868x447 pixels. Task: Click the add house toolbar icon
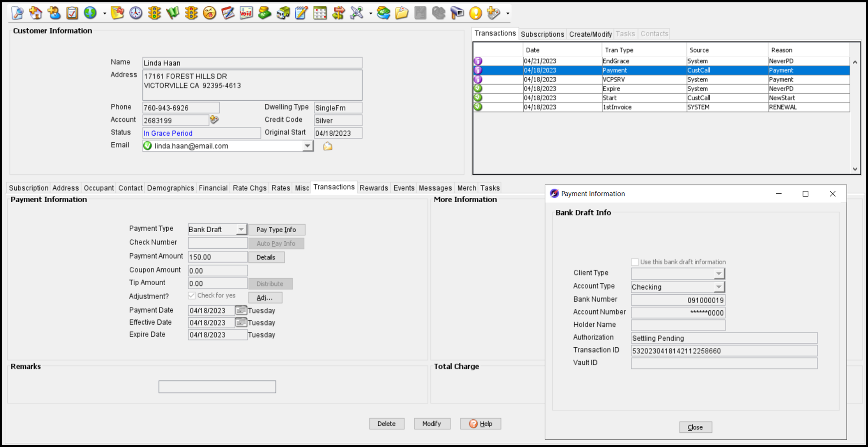pos(35,13)
